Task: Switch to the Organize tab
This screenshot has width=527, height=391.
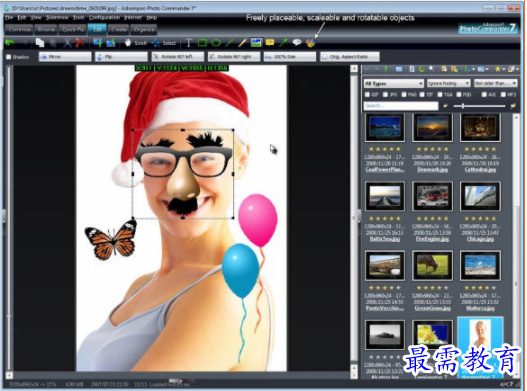Action: (x=144, y=30)
